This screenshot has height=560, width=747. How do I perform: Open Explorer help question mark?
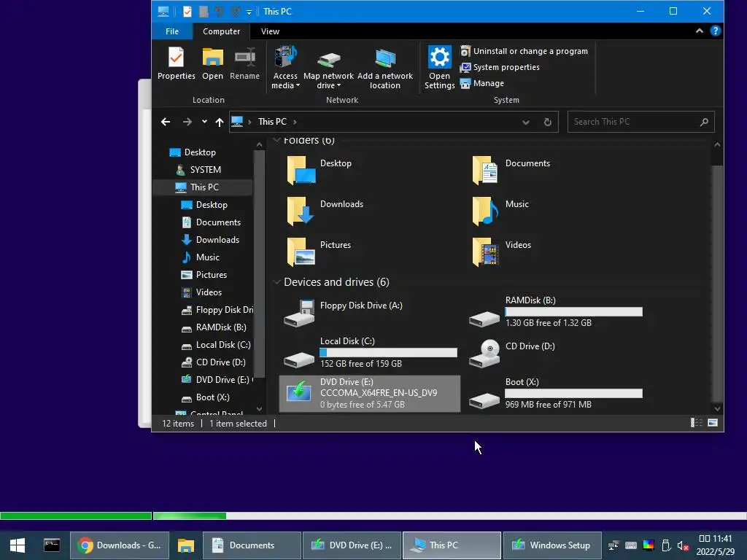(715, 31)
